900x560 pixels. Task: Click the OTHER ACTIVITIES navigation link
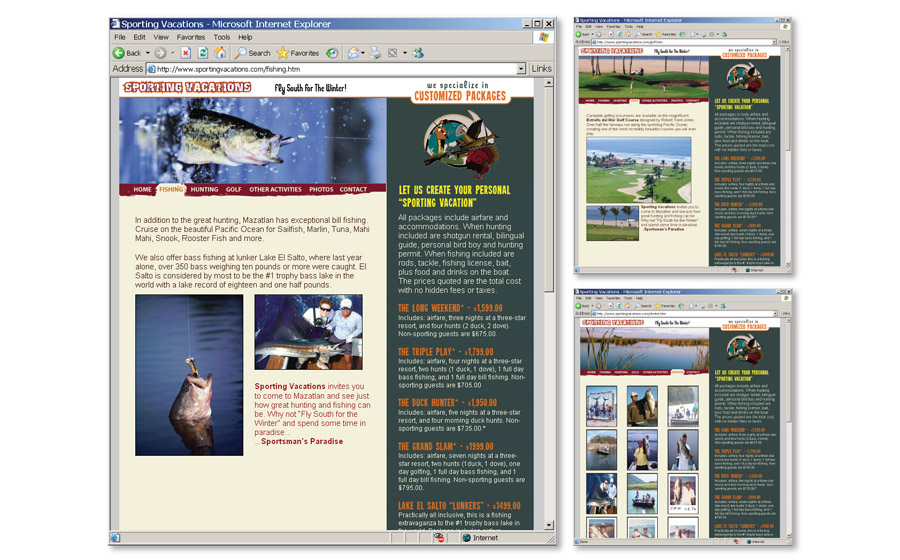click(x=275, y=189)
